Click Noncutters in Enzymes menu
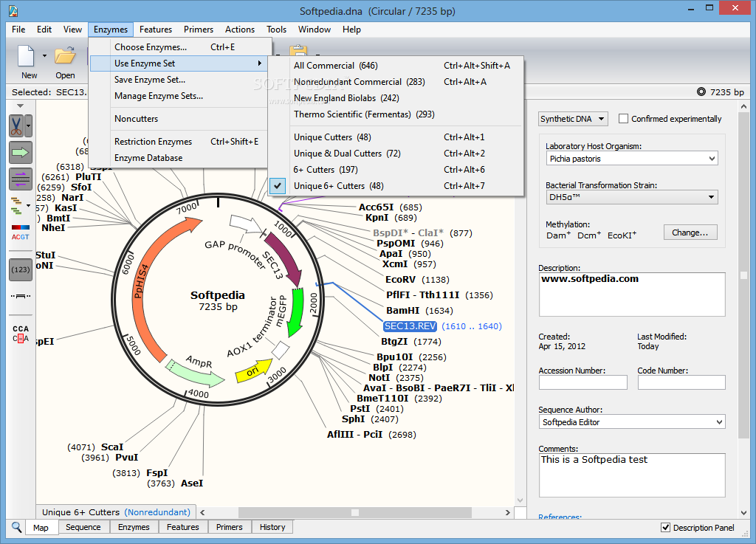 179,119
